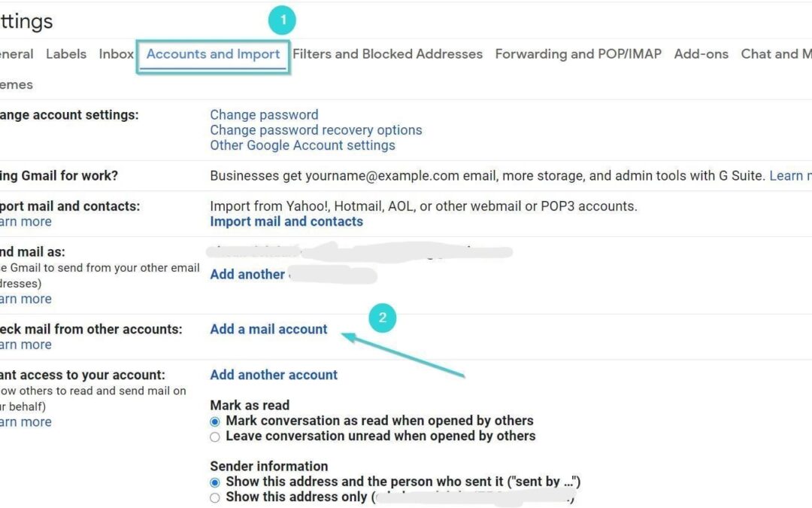The width and height of the screenshot is (812, 508).
Task: Click the teal step 2 circle marker
Action: 382,318
